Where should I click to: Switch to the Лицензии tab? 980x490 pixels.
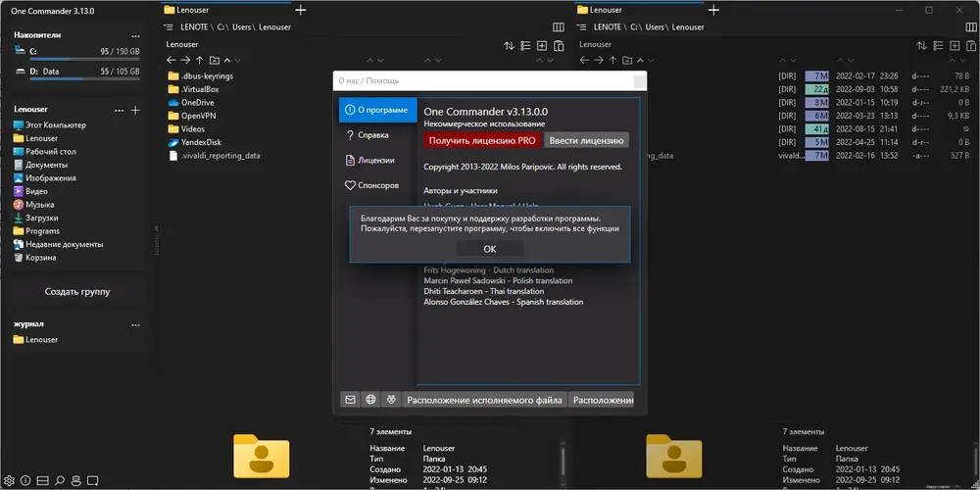point(377,160)
